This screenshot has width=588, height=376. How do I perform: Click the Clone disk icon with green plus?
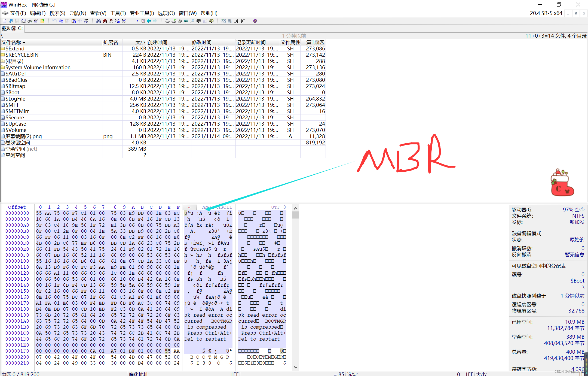click(174, 21)
